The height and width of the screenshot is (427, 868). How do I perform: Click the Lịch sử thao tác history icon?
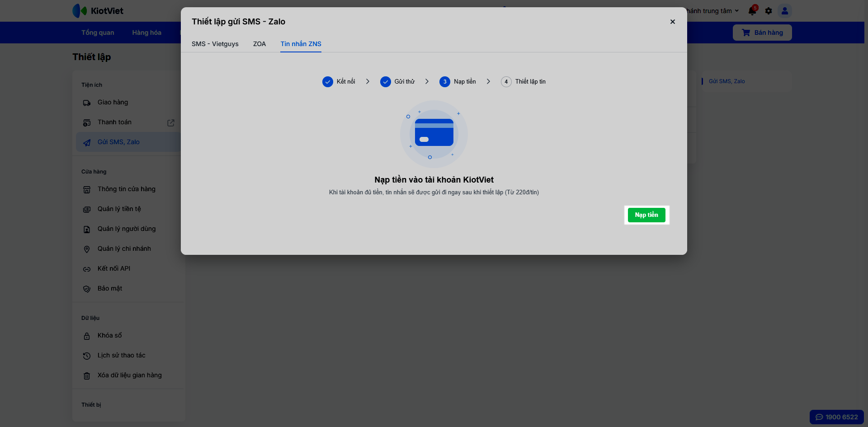[x=87, y=356]
